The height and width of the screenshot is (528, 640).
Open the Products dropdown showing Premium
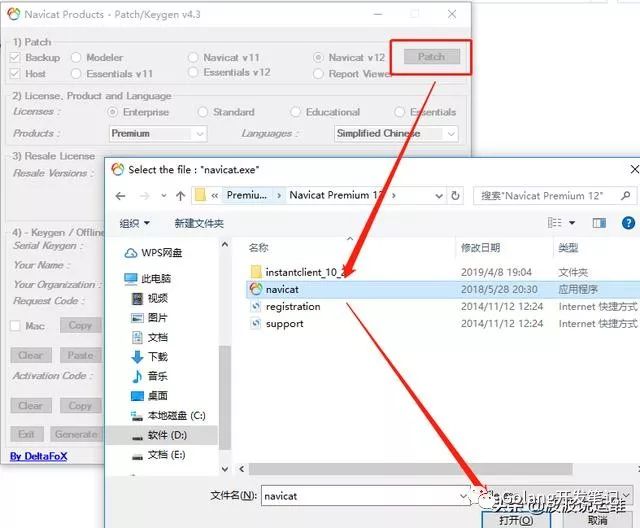click(x=158, y=133)
